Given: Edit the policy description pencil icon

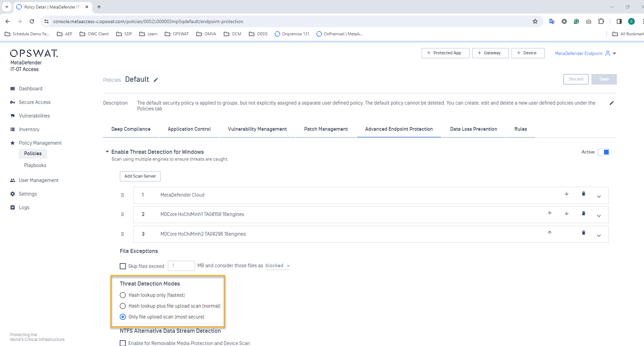Looking at the screenshot, I should 612,103.
